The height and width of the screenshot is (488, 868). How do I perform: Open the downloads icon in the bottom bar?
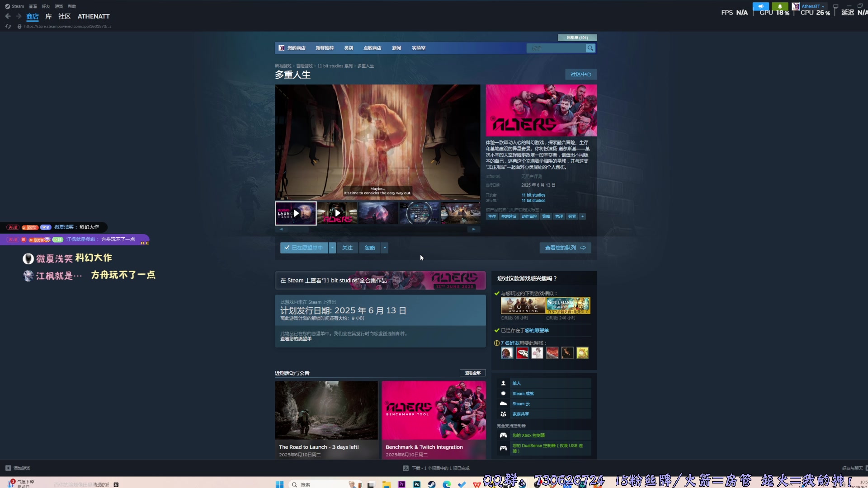(x=406, y=468)
